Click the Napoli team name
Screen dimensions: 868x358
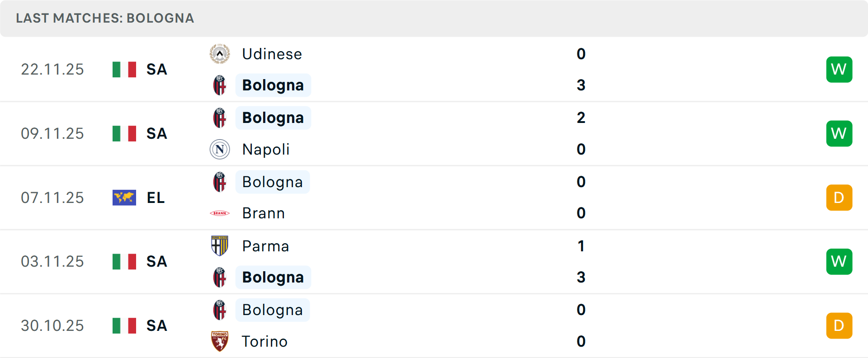point(265,149)
